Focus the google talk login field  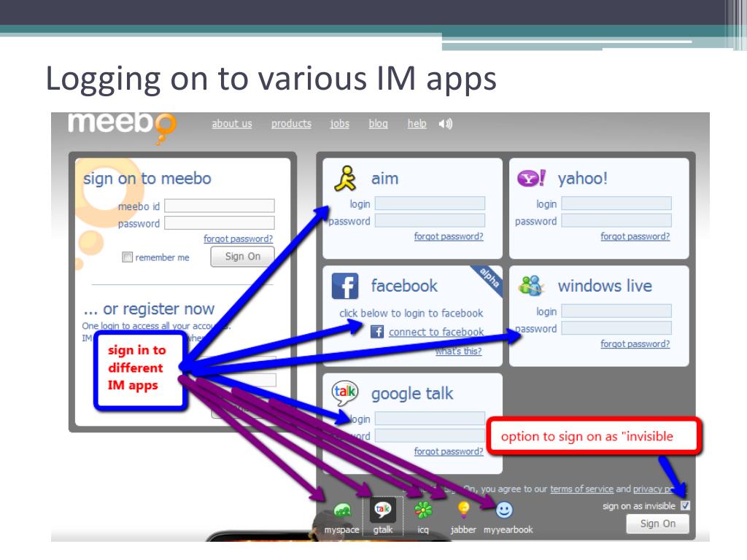pyautogui.click(x=430, y=418)
